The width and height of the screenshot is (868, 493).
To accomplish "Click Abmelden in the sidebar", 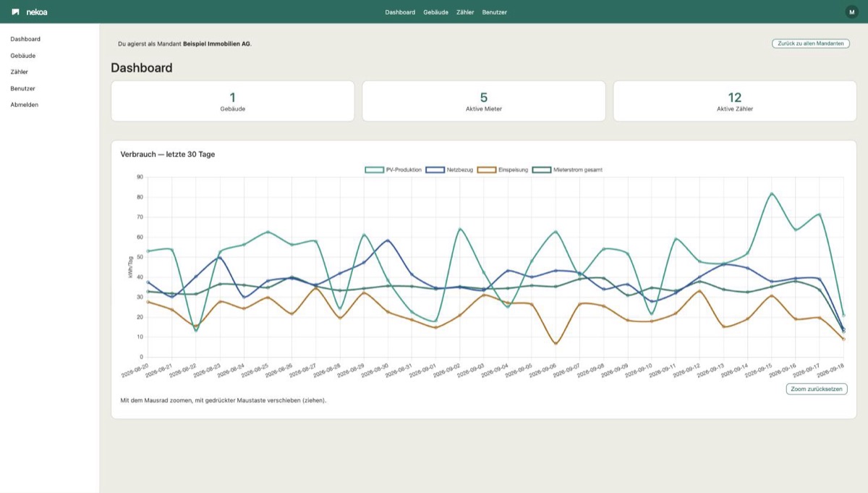I will [x=25, y=104].
